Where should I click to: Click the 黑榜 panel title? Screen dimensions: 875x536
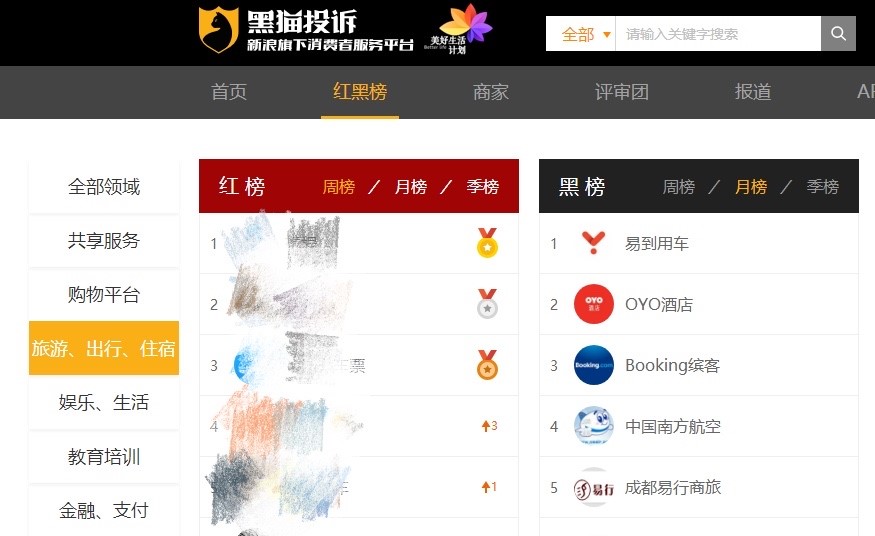click(x=581, y=186)
